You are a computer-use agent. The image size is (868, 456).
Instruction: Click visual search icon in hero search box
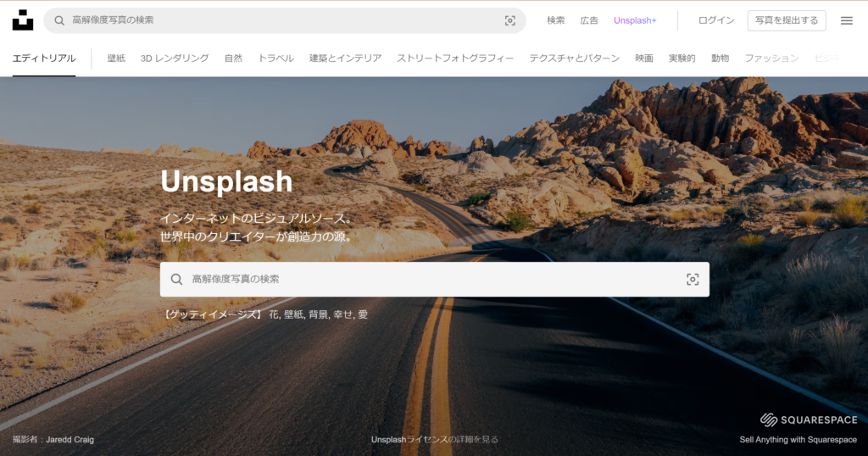(x=692, y=279)
